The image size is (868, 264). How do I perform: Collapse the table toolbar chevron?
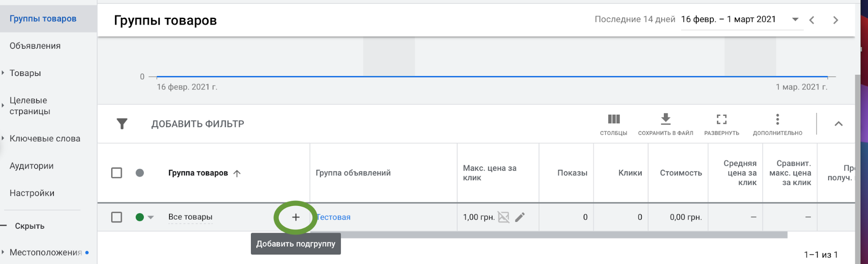838,124
